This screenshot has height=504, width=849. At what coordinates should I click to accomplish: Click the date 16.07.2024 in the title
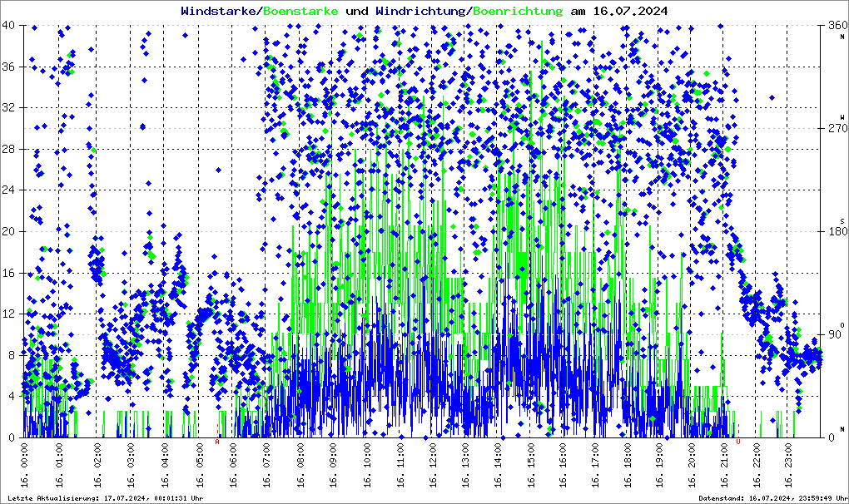[x=630, y=11]
